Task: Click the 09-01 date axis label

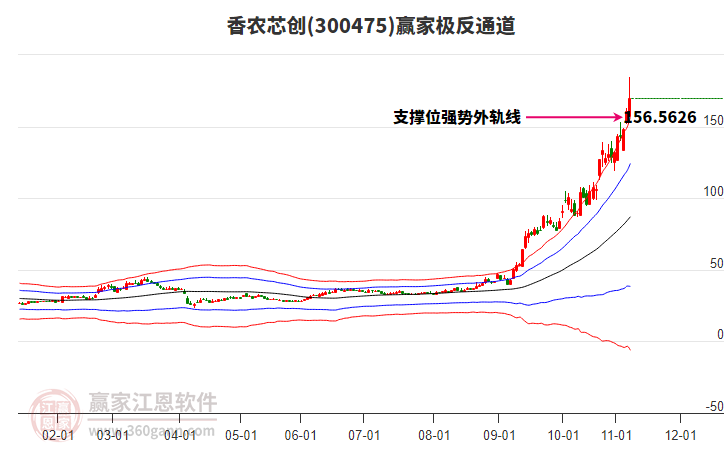Action: (x=499, y=435)
